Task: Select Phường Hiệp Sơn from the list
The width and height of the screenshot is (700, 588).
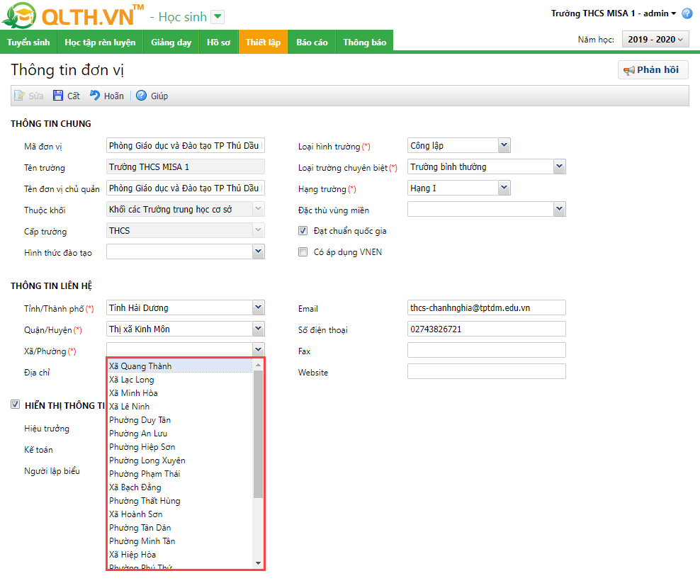Action: coord(180,447)
